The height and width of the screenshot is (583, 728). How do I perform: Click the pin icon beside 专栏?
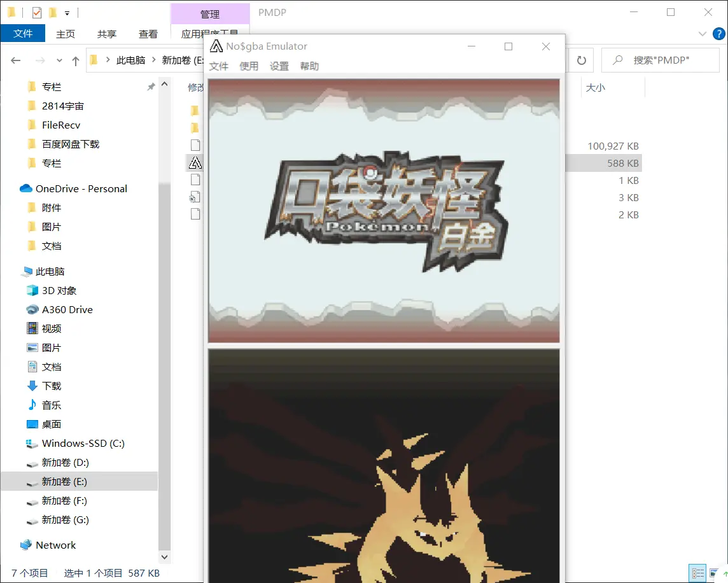click(x=151, y=87)
